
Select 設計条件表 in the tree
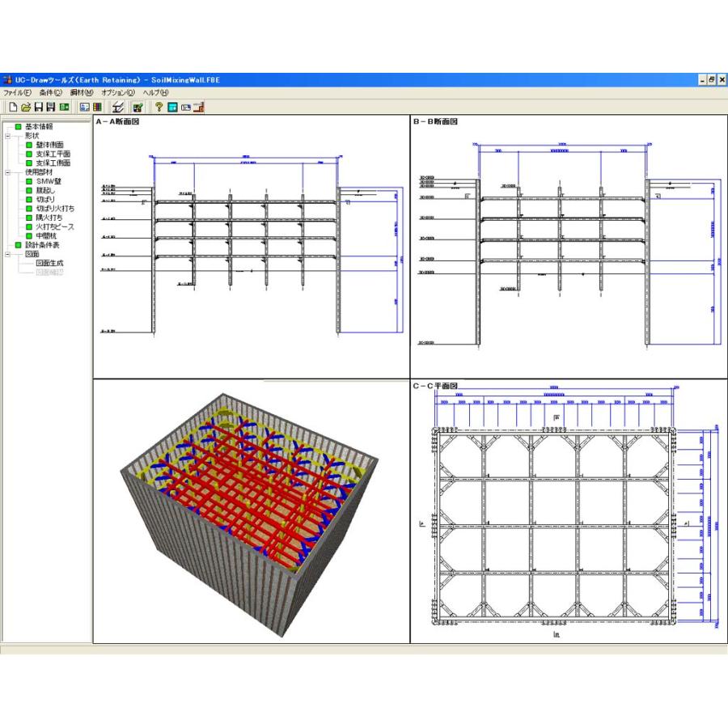42,244
